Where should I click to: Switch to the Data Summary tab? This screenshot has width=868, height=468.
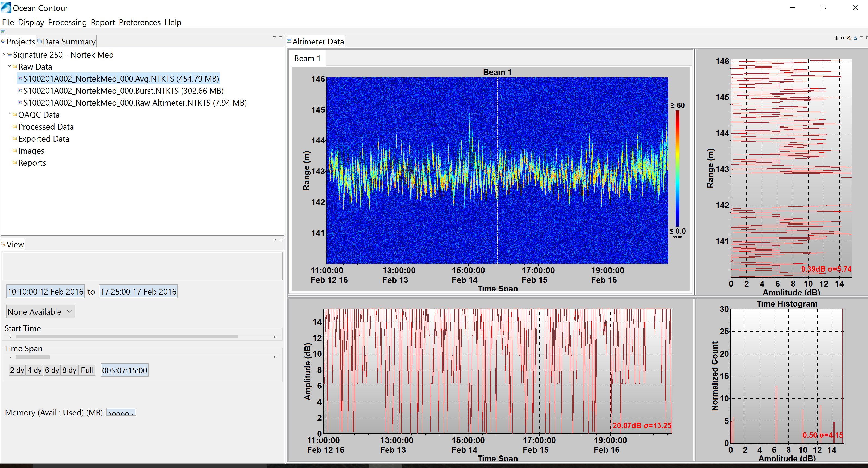click(69, 41)
